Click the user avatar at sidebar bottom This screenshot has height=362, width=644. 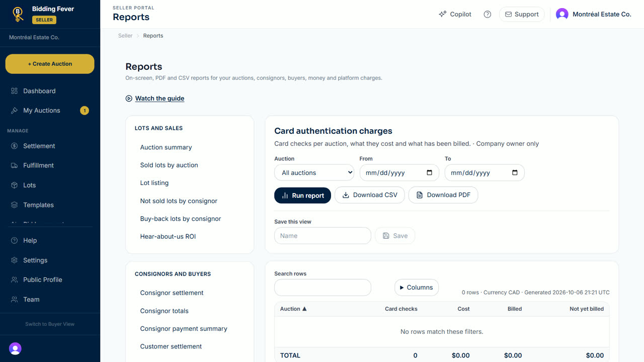(15, 348)
